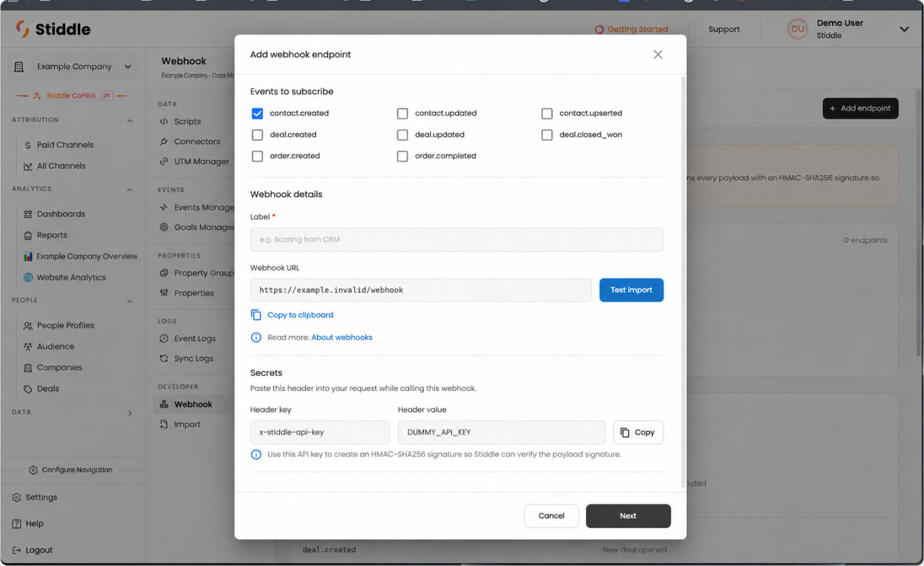Click the UTM Manager link icon
Viewport: 924px width, 566px height.
164,162
